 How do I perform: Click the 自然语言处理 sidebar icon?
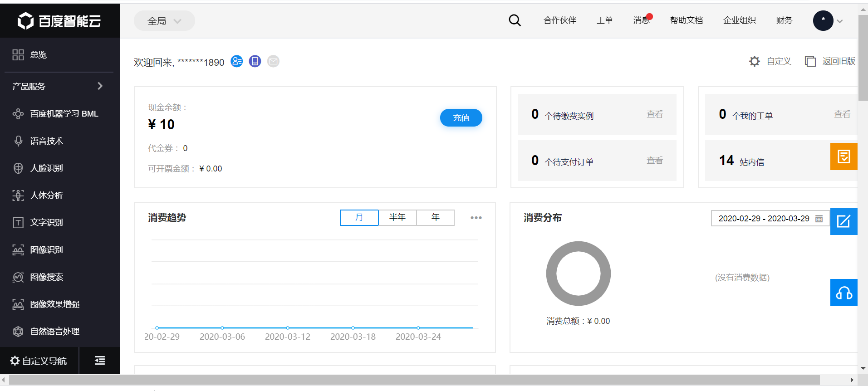click(18, 332)
